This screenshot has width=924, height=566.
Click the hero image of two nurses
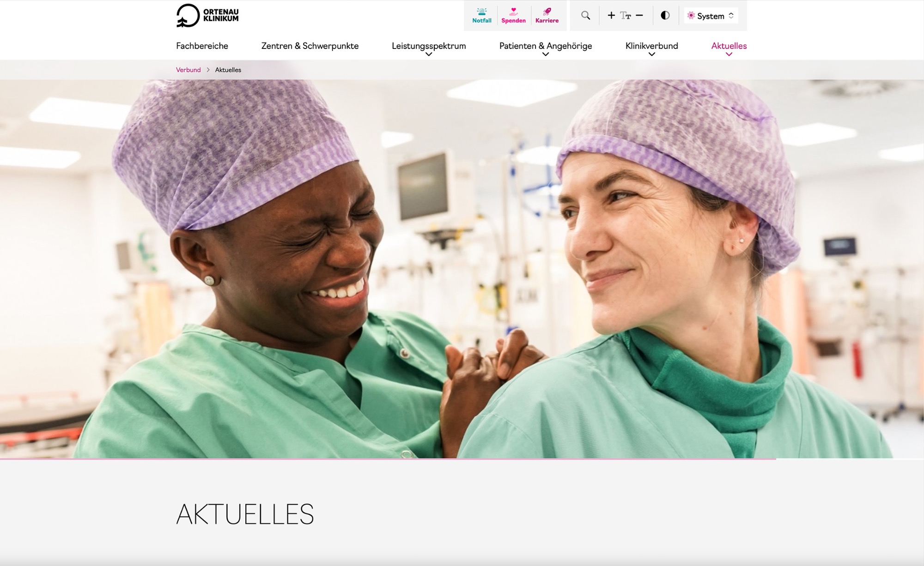(x=462, y=269)
